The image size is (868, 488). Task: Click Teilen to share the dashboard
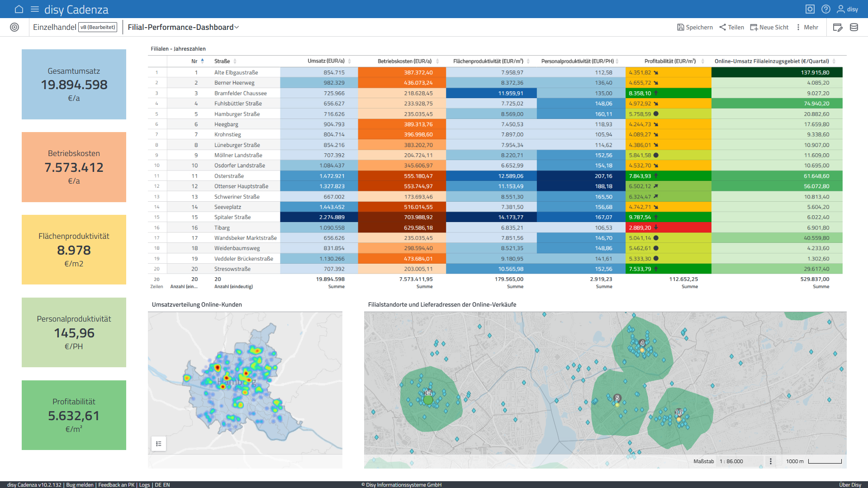tap(731, 27)
